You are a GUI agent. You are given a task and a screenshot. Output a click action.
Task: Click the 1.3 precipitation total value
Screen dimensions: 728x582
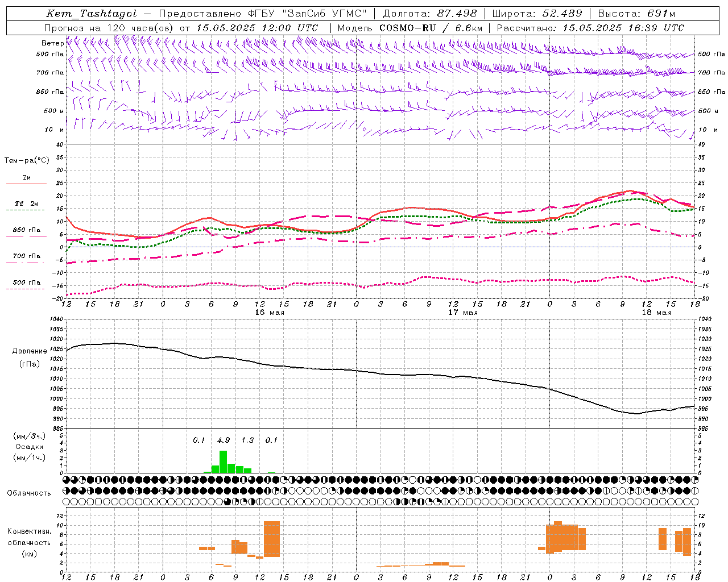[x=247, y=440]
